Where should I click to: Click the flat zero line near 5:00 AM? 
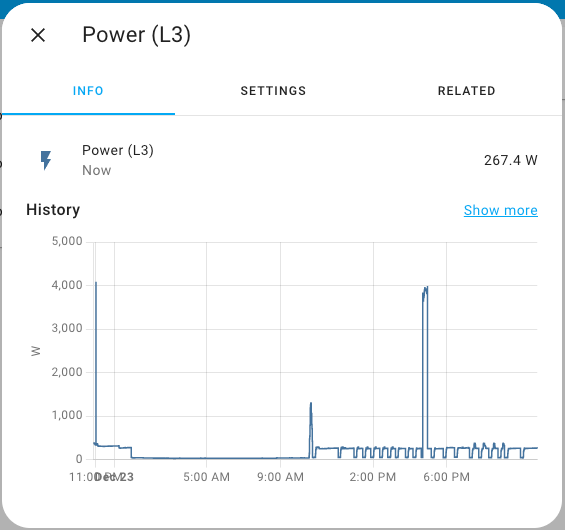206,458
